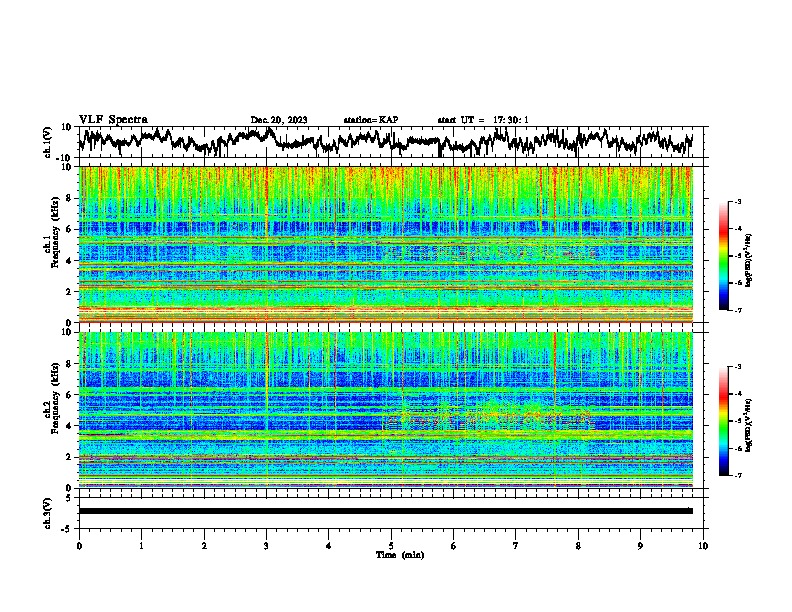This screenshot has width=792, height=612.
Task: Select "5" on the Time axis
Action: [391, 546]
